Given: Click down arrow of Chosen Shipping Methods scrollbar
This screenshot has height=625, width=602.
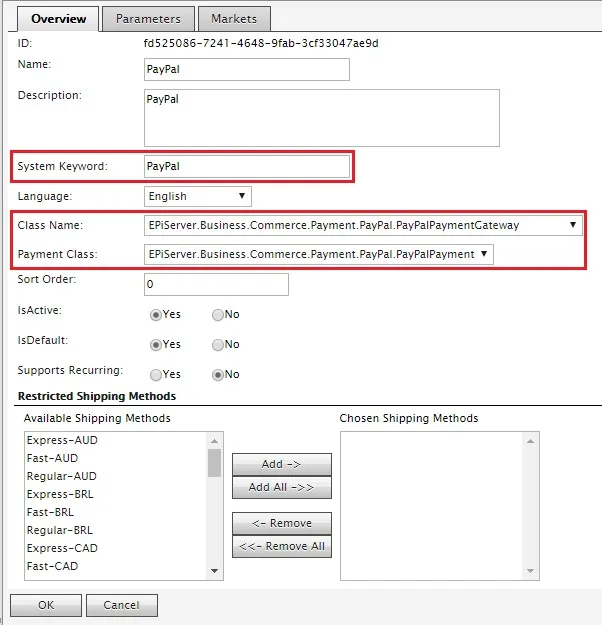Looking at the screenshot, I should (530, 571).
